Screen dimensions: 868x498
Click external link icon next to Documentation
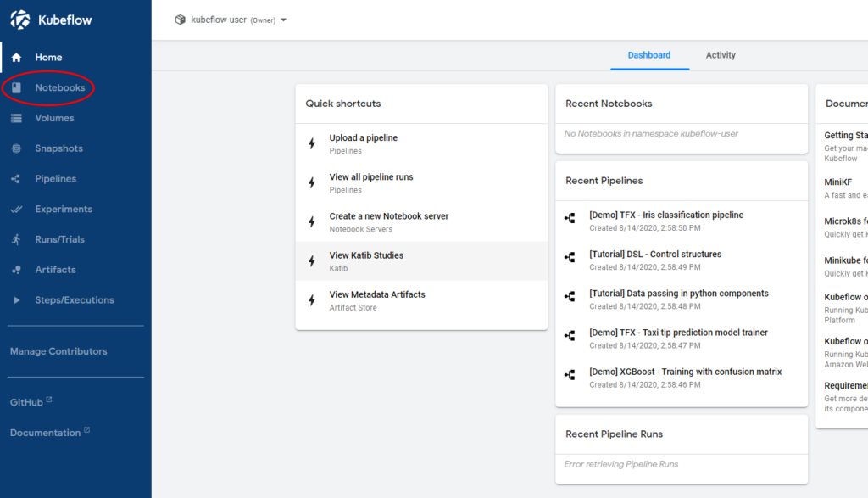(86, 430)
